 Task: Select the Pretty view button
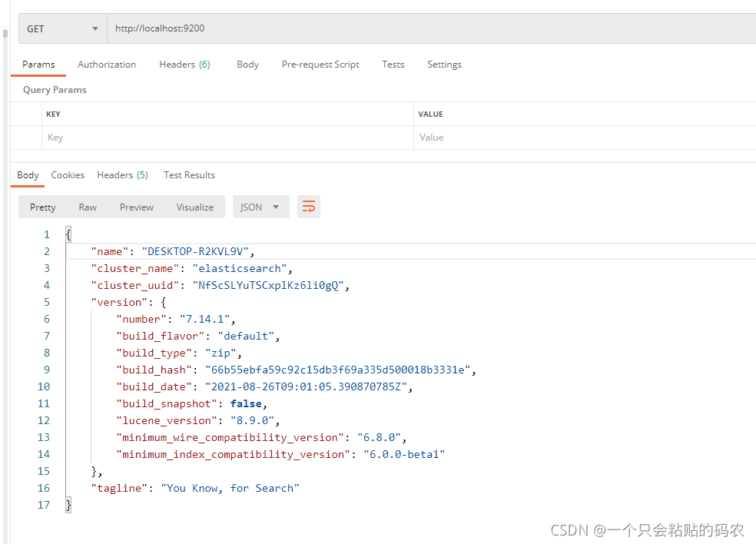(42, 207)
